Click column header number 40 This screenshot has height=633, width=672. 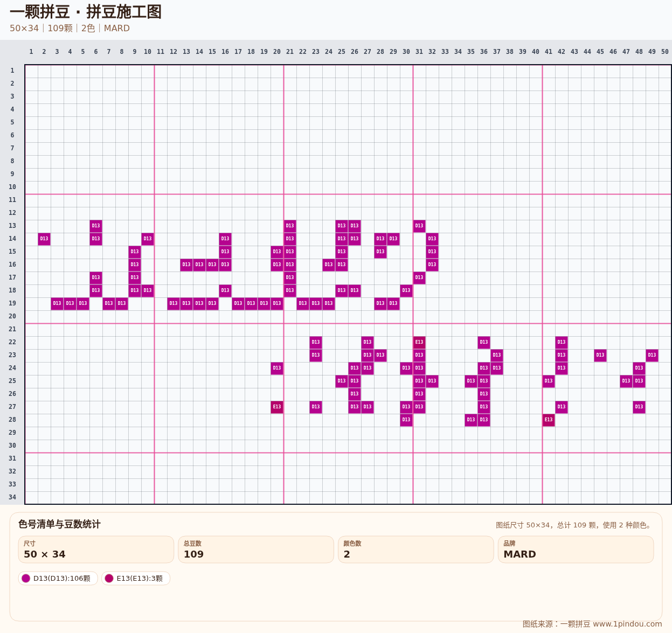click(536, 52)
